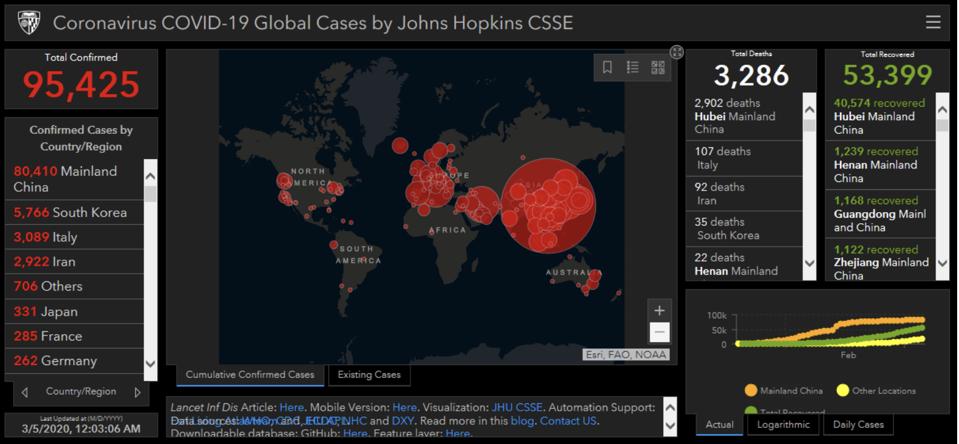Select the Cumulative Confirmed Cases tab

(250, 375)
